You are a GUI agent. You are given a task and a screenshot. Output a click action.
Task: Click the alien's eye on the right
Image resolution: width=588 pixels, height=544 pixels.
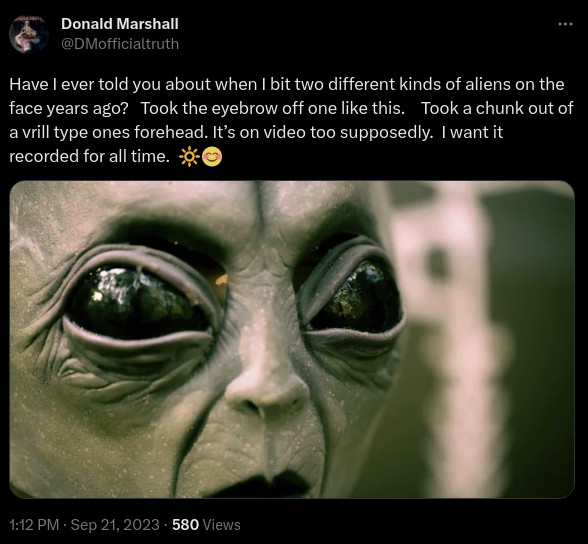[354, 296]
